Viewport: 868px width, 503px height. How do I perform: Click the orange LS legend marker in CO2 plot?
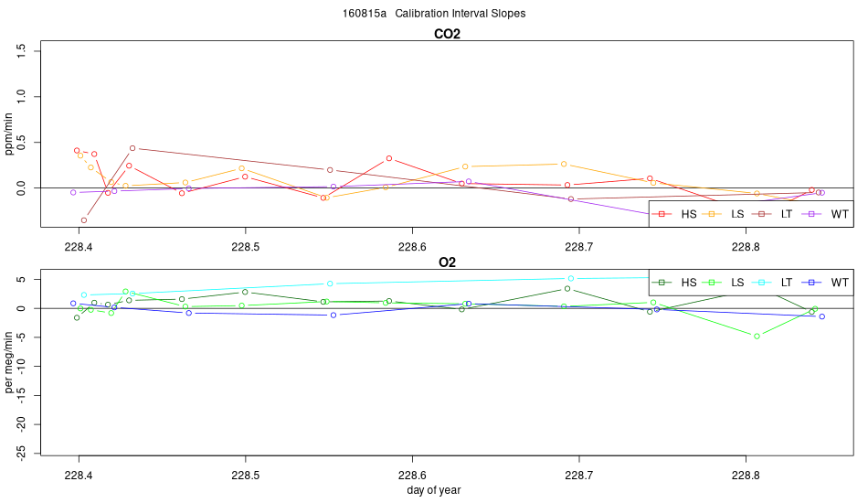[x=712, y=214]
